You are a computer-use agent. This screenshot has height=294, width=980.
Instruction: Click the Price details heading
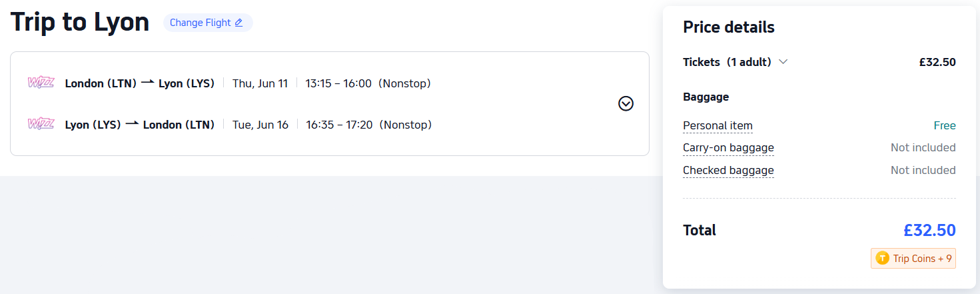point(728,27)
